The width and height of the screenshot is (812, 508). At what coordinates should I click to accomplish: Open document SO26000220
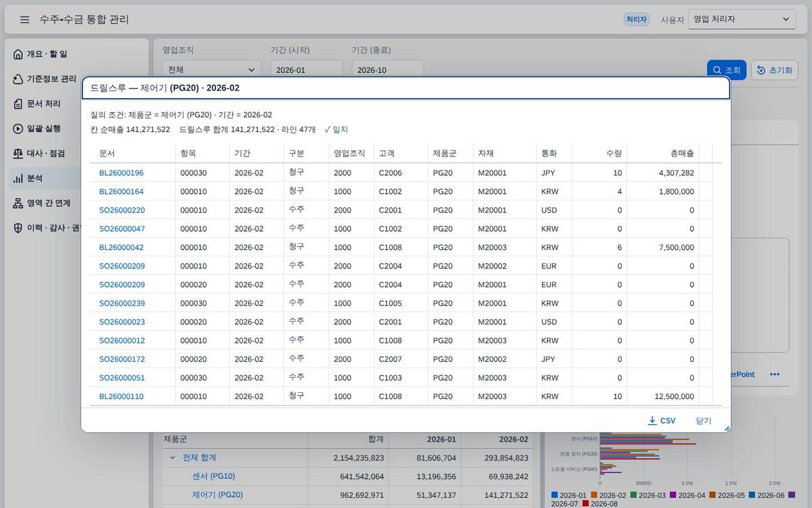[x=122, y=210]
